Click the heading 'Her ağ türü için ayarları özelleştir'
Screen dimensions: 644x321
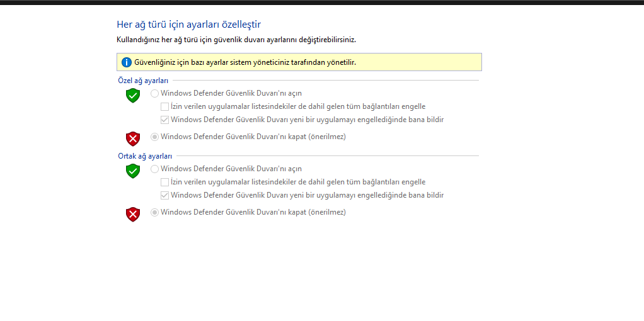click(189, 25)
